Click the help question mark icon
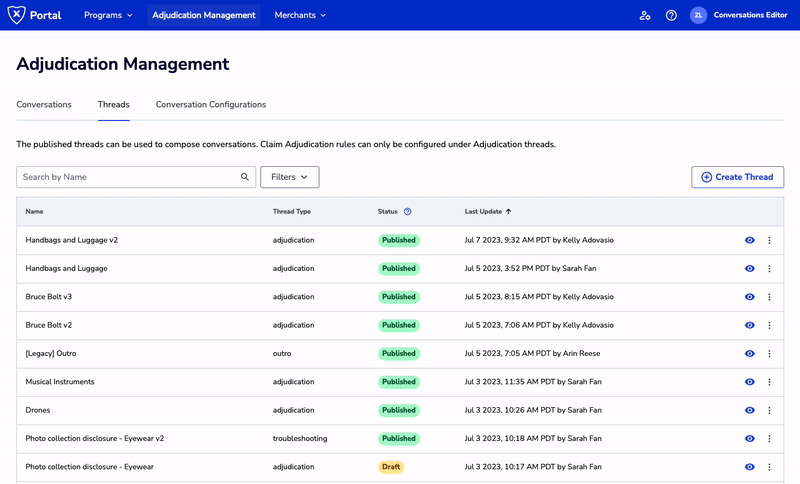The image size is (800, 484). tap(671, 16)
